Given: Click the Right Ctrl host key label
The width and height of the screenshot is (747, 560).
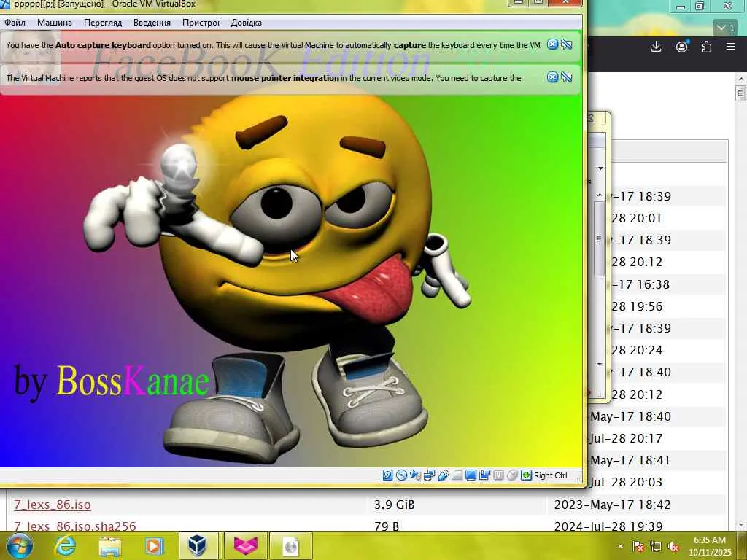Looking at the screenshot, I should pyautogui.click(x=551, y=475).
